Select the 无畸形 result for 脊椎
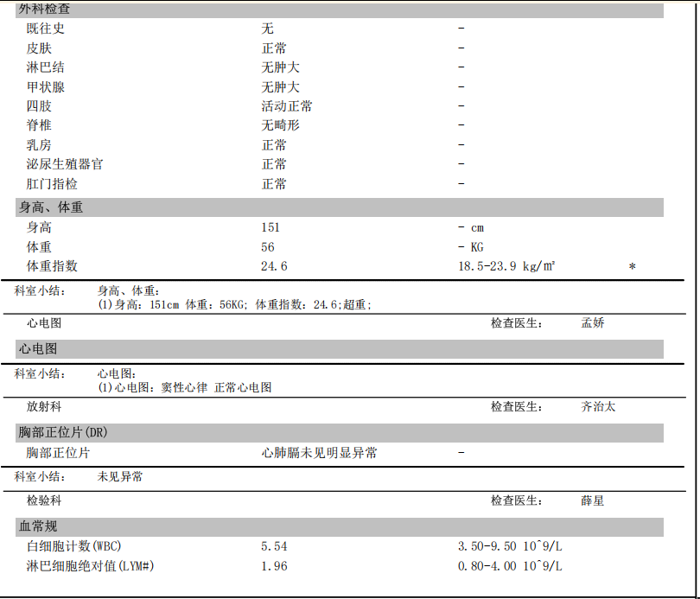This screenshot has width=700, height=599. tap(281, 125)
